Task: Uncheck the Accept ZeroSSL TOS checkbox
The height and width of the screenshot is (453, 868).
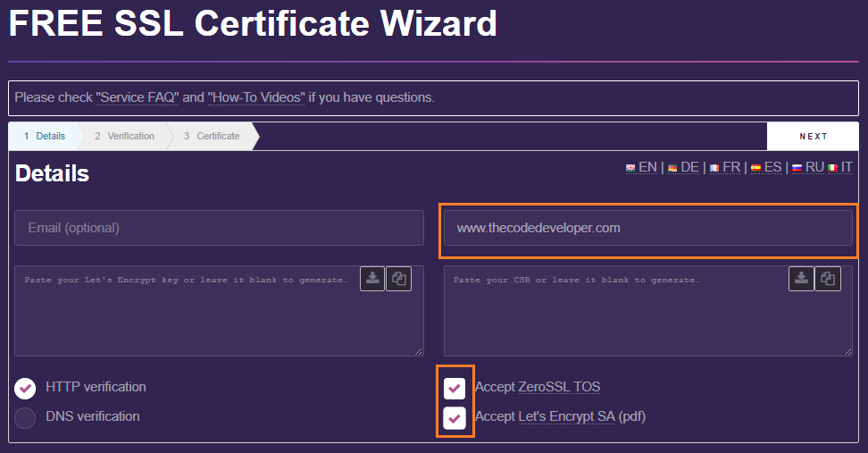Action: click(455, 388)
